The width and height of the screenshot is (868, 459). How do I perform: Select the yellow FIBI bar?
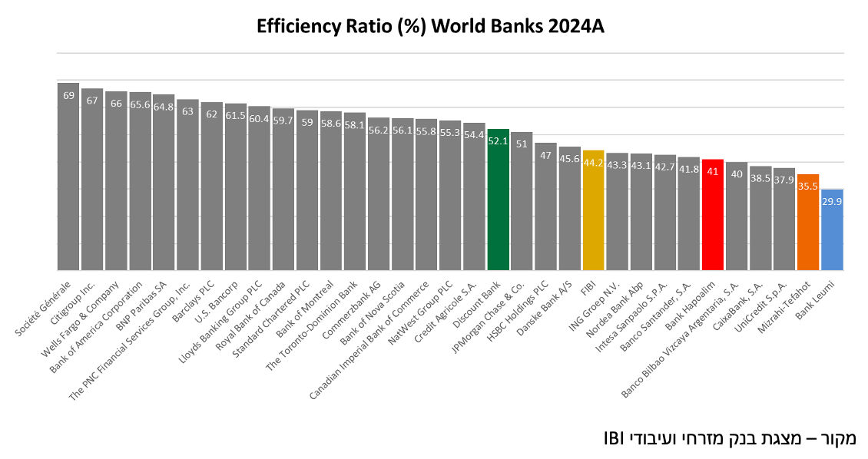594,210
